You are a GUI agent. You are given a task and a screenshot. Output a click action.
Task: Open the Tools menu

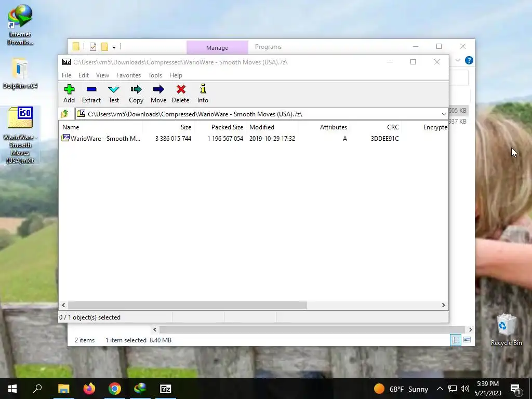coord(155,75)
